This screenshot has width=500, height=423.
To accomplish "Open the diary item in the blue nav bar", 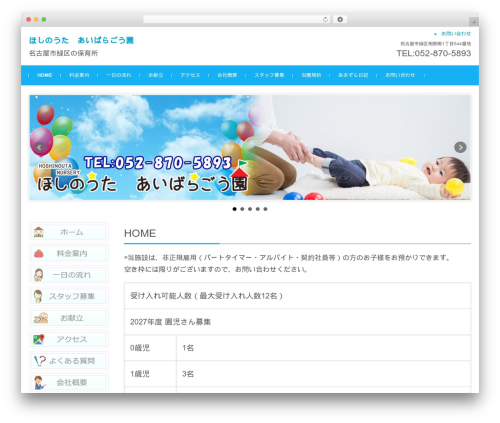I will tap(353, 75).
